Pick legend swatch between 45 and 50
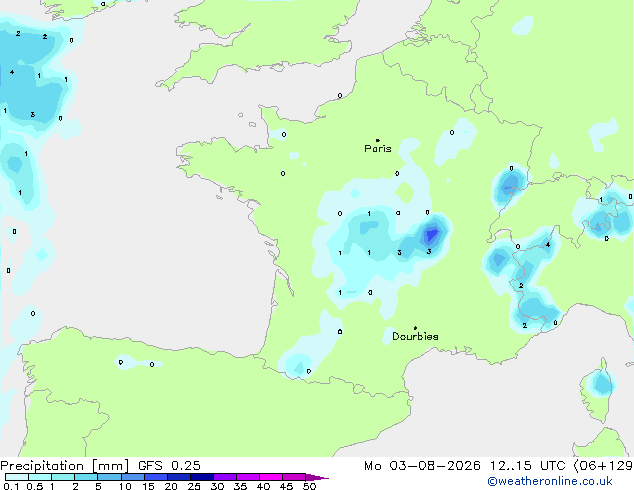Screen dimensions: 634x490 (x=294, y=477)
